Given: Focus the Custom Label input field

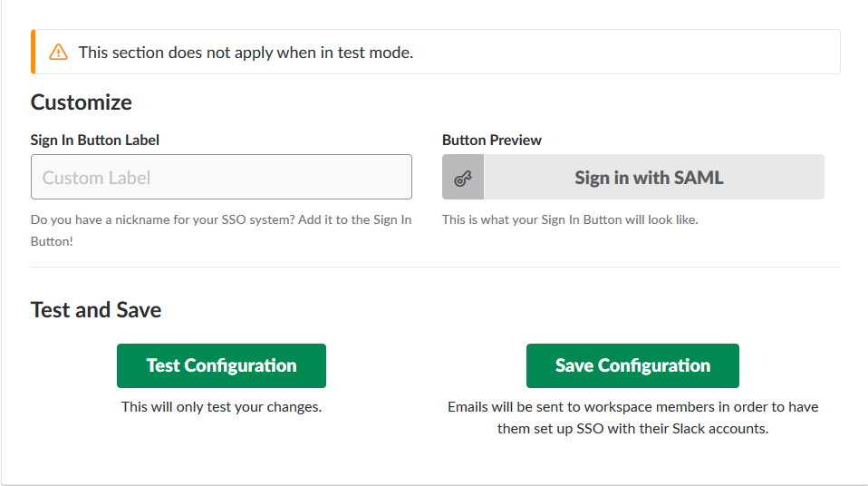Looking at the screenshot, I should 221,177.
